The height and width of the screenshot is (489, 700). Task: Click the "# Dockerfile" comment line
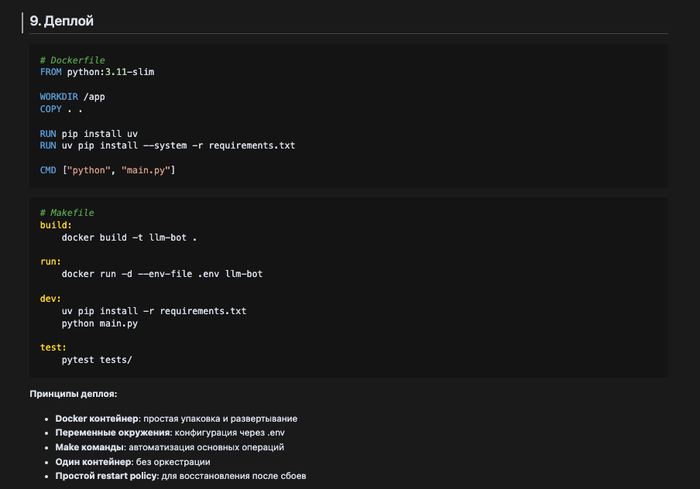coord(72,60)
